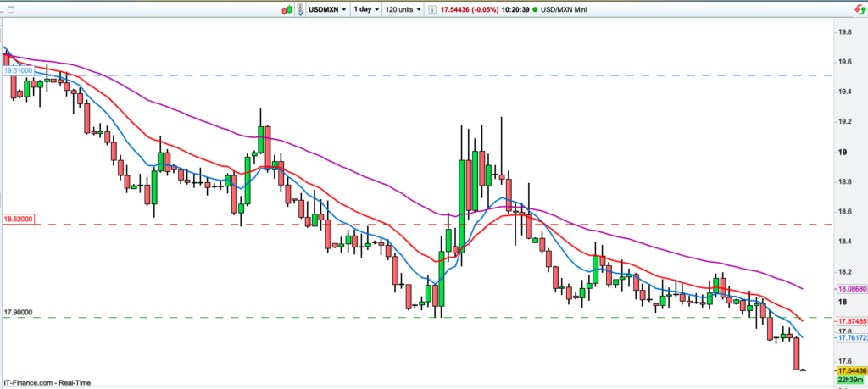Image resolution: width=868 pixels, height=389 pixels.
Task: Expand the 1 day timeframe dropdown
Action: click(x=365, y=8)
